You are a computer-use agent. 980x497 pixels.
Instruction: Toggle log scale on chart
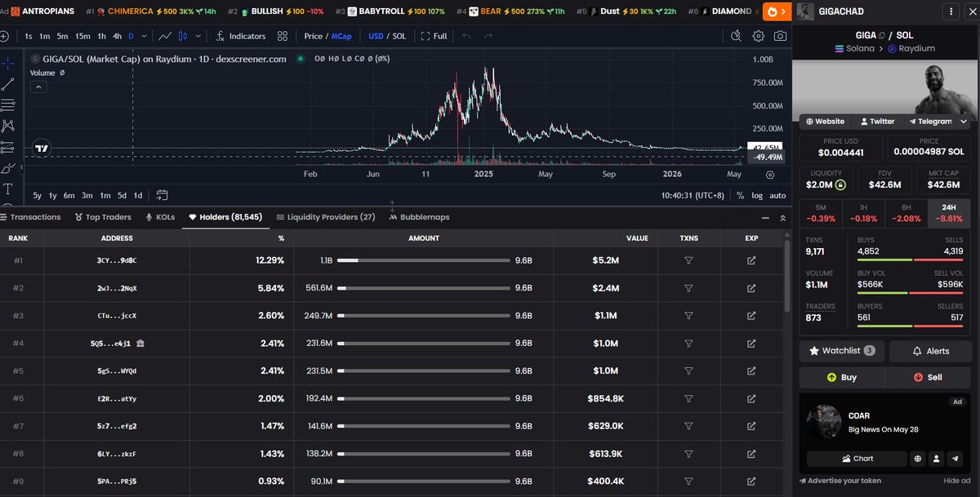757,195
